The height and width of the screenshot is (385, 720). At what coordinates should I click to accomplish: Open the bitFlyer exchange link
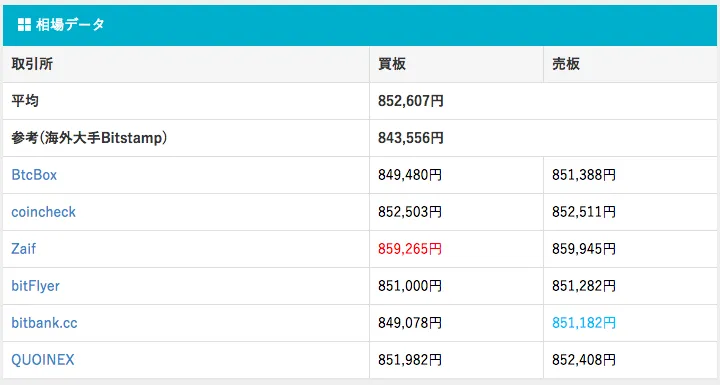pos(35,286)
